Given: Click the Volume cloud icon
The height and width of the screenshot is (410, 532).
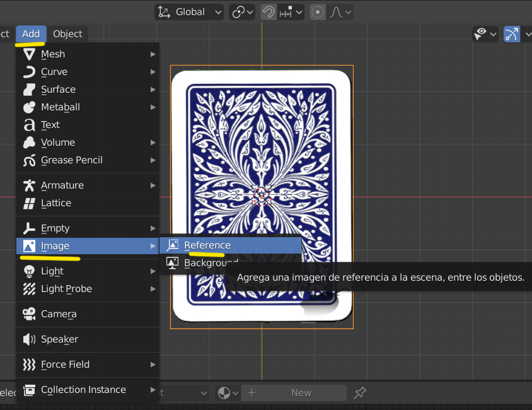Looking at the screenshot, I should click(29, 143).
